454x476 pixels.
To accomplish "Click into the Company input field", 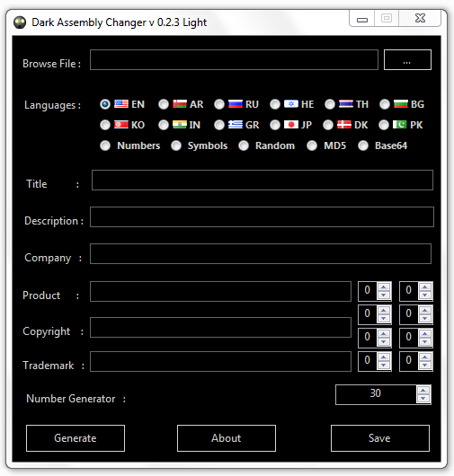I will click(261, 253).
